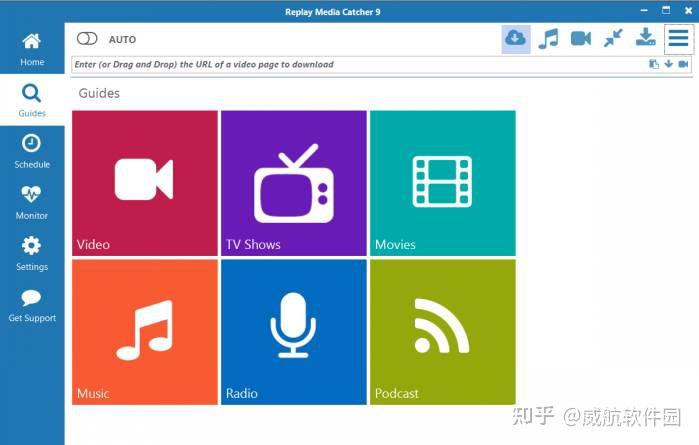
Task: Maximize the Replay Media Catcher window
Action: [666, 10]
